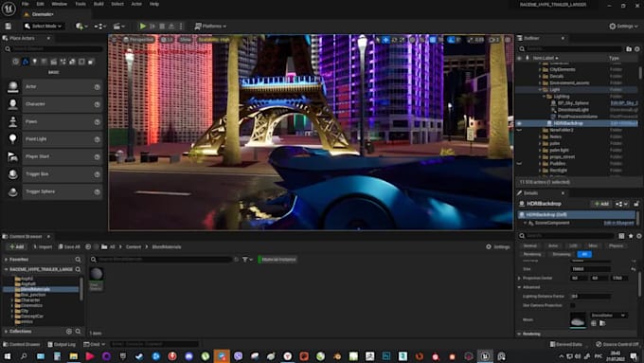Sort Outliner by the Type column header
The height and width of the screenshot is (363, 644).
(x=614, y=58)
